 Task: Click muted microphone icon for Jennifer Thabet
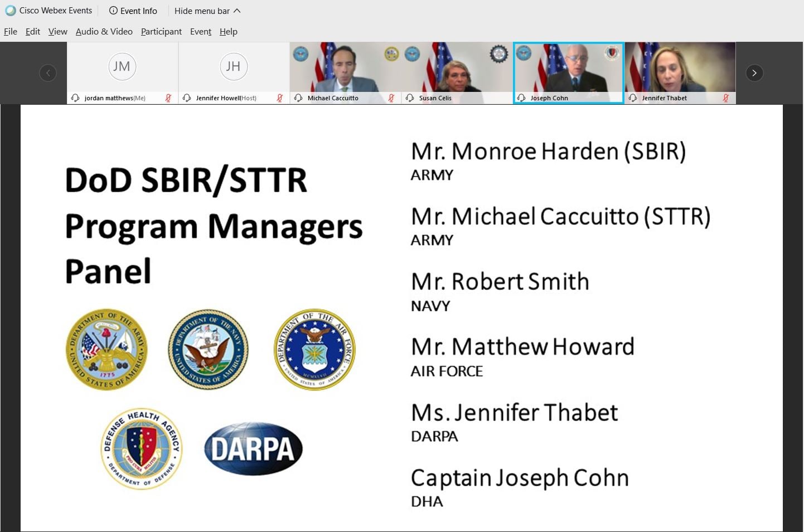pos(725,98)
